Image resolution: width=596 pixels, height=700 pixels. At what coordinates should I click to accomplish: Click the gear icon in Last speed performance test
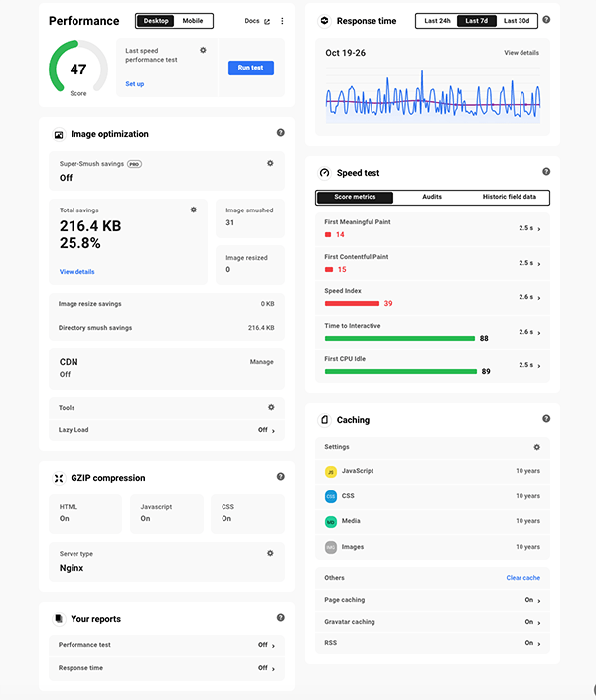point(204,50)
